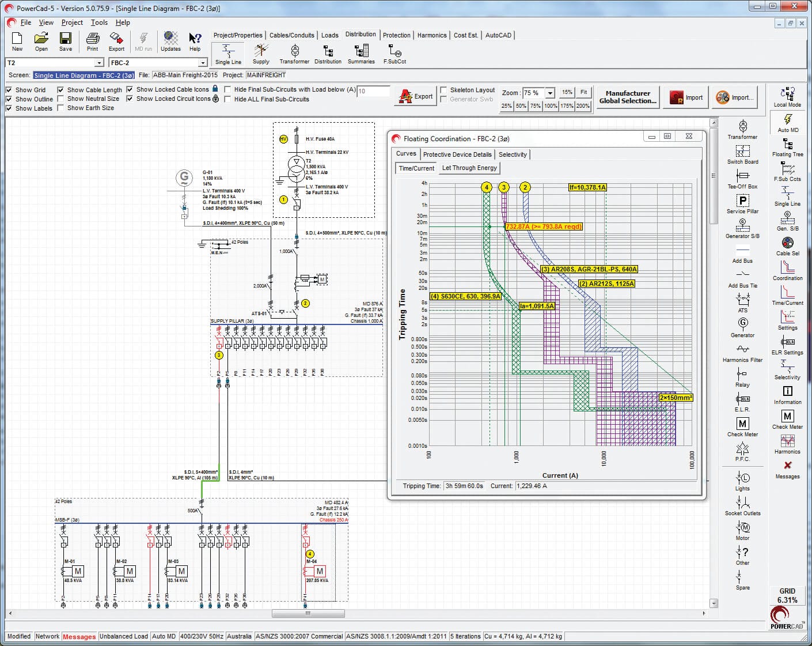Select the Add Bus tool
This screenshot has width=812, height=646.
(x=742, y=255)
